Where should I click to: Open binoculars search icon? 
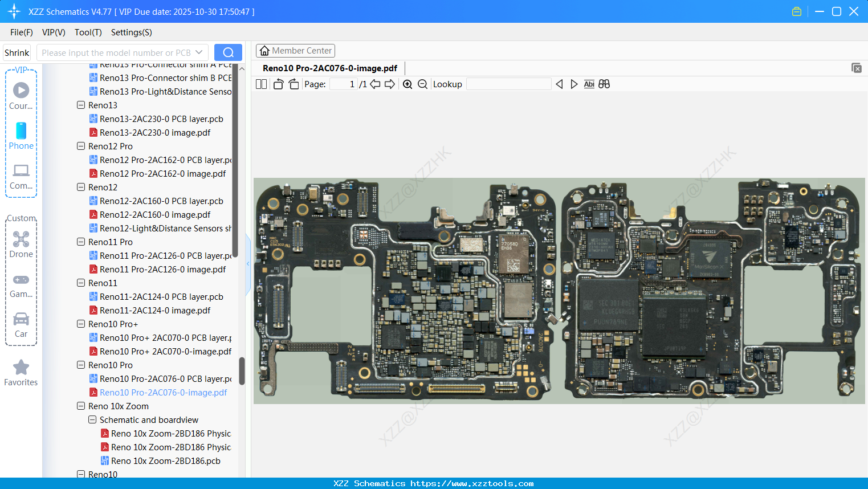pos(604,84)
